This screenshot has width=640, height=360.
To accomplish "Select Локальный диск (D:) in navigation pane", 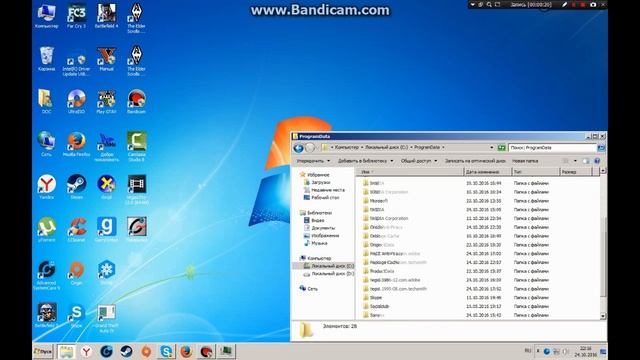I will [329, 273].
